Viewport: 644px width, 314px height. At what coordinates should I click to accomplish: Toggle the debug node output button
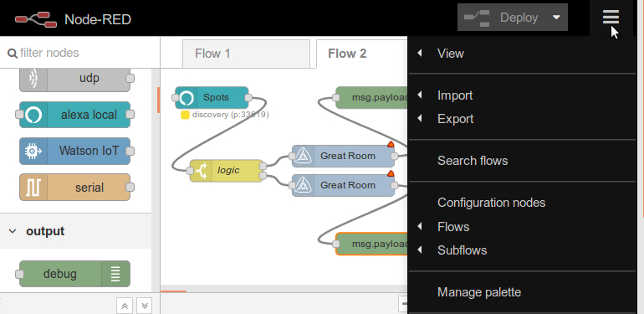116,274
